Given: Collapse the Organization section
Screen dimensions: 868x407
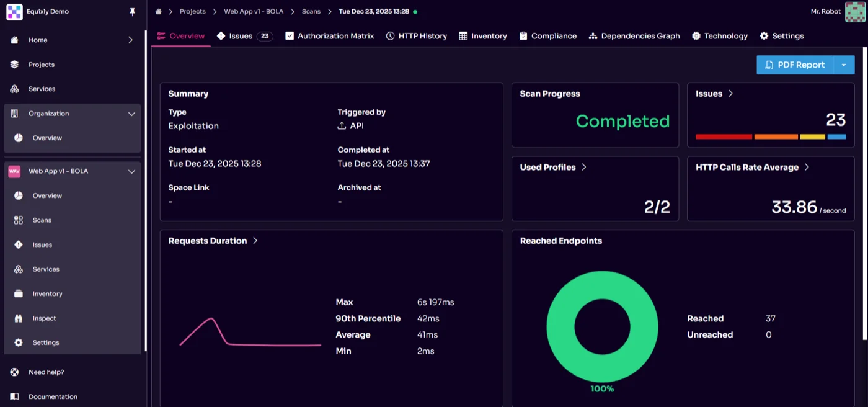Looking at the screenshot, I should click(131, 114).
